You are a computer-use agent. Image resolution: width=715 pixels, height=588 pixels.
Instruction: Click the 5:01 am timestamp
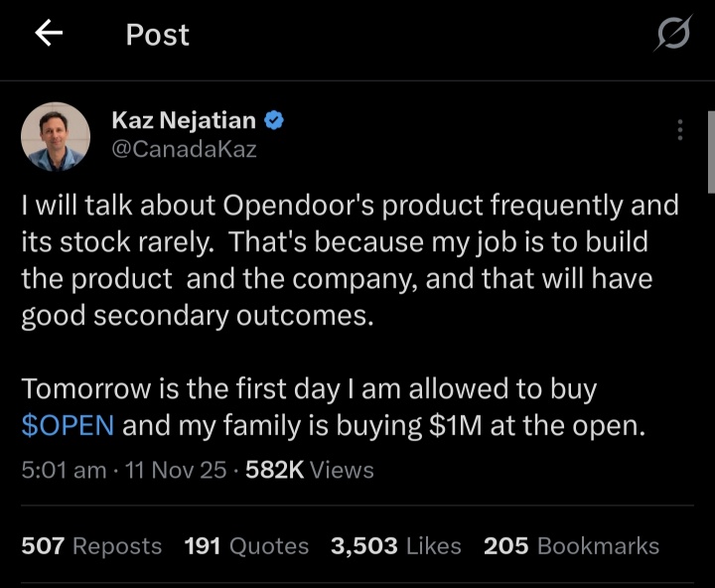(64, 470)
